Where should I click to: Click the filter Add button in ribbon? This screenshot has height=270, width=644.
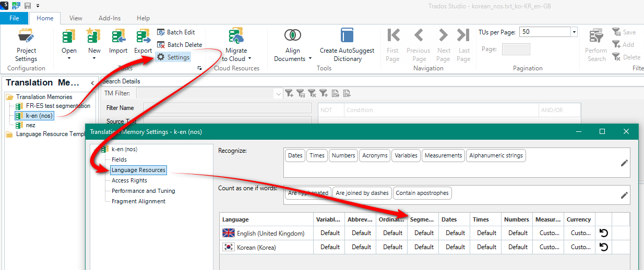[623, 45]
